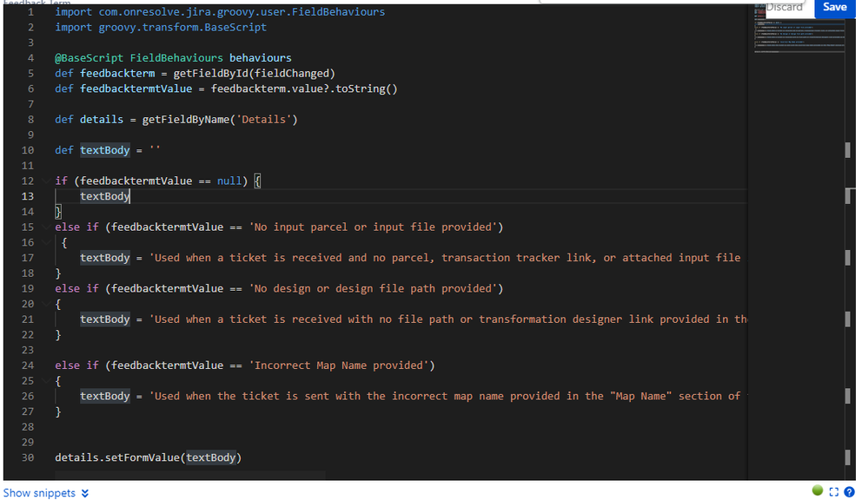This screenshot has height=500, width=868.
Task: Click the double chevron beside Show snippets
Action: click(x=83, y=492)
